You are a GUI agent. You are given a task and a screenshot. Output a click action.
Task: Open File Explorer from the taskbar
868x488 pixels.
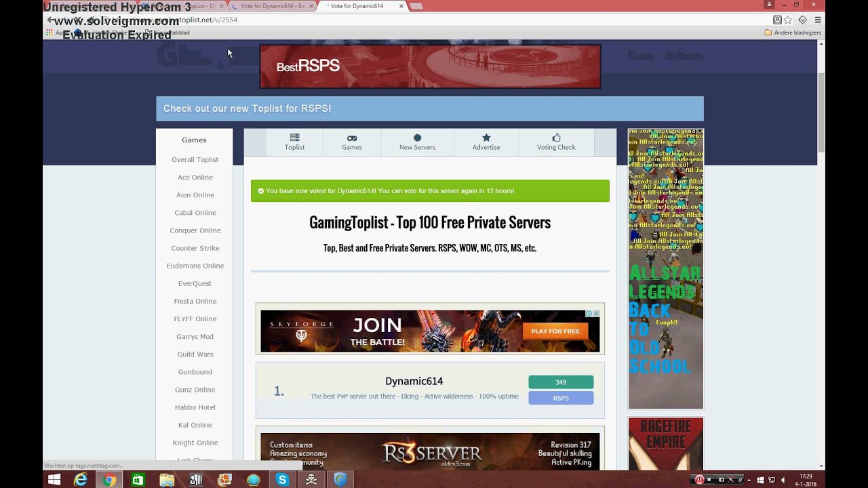click(167, 479)
